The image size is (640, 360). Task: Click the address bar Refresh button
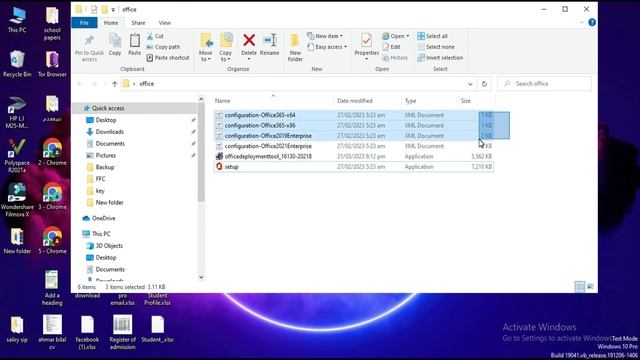(484, 84)
